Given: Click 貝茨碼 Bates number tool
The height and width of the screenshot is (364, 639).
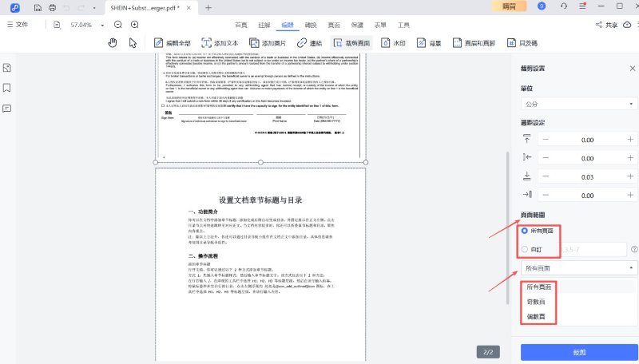Looking at the screenshot, I should tap(522, 43).
